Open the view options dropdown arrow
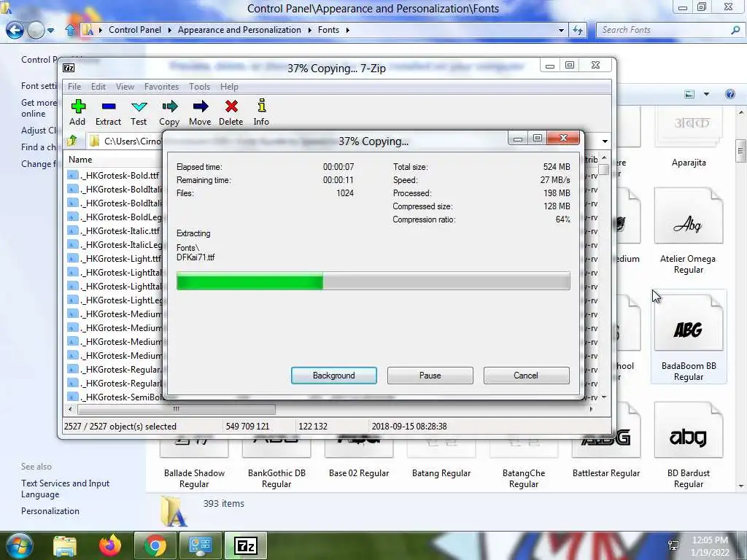The image size is (747, 560). click(x=706, y=94)
